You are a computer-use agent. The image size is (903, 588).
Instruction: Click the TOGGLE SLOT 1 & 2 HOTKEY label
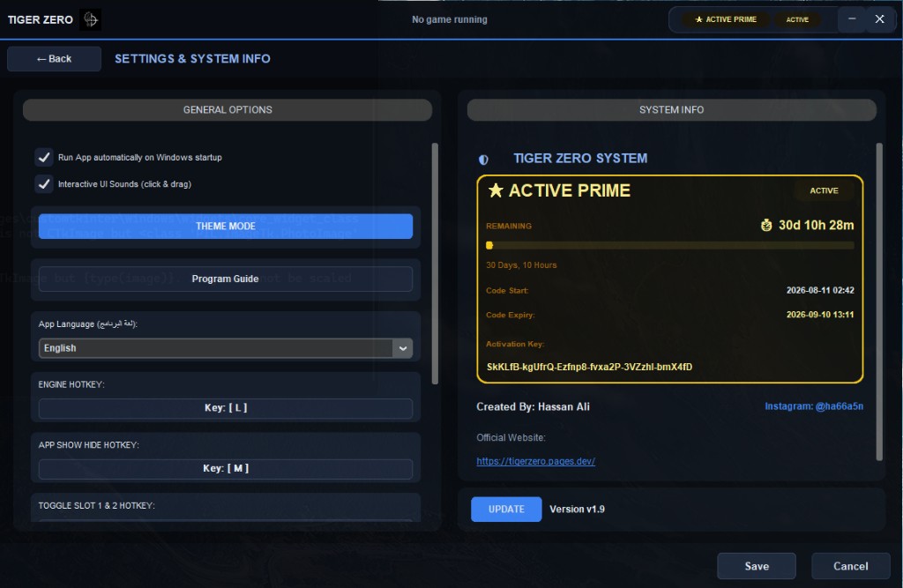[x=96, y=506]
